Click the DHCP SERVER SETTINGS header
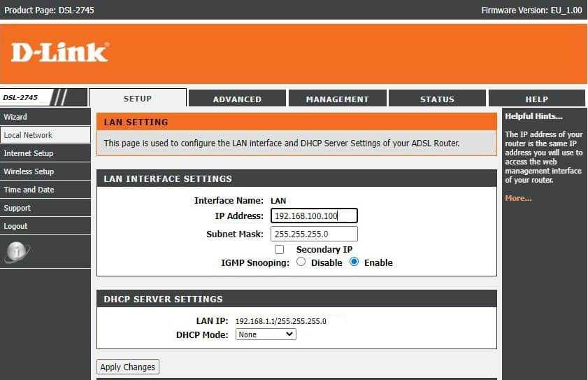588x380 pixels. click(x=163, y=299)
